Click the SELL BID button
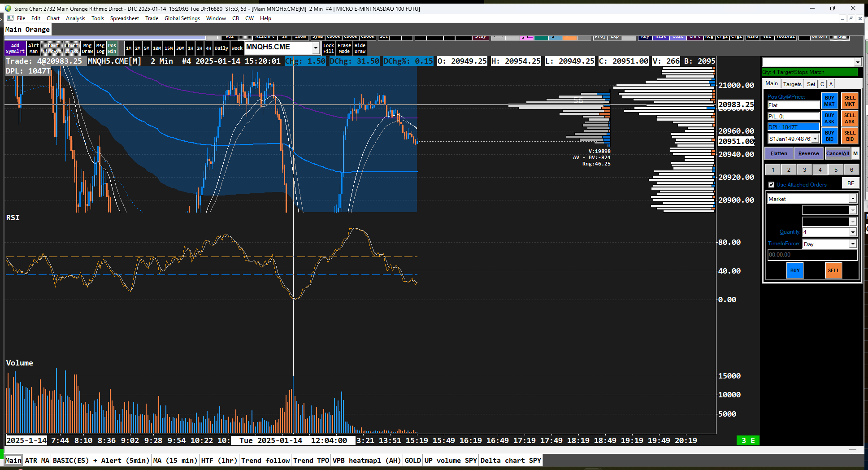Screen dimensions: 868x470 tap(850, 136)
